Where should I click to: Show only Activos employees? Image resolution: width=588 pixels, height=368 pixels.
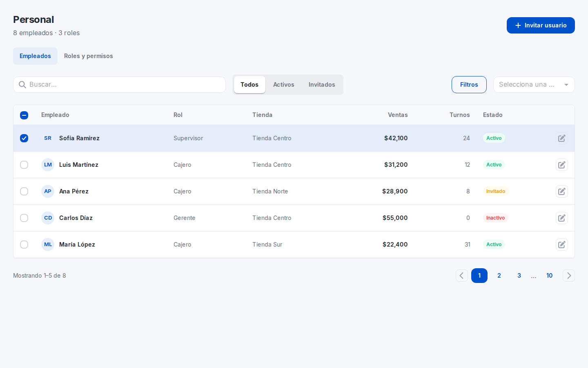click(x=284, y=85)
